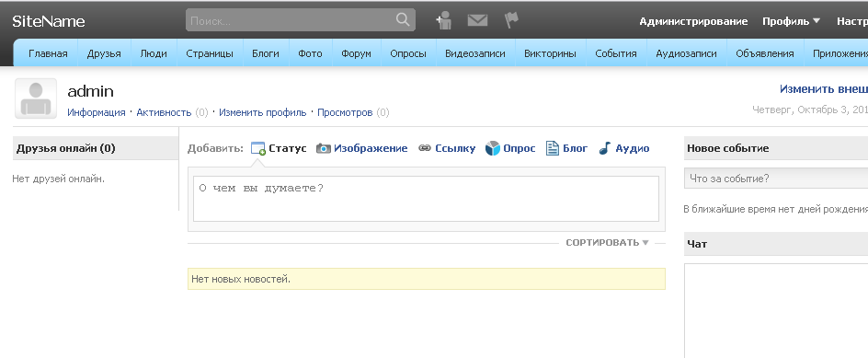Open messages envelope icon

click(x=477, y=20)
